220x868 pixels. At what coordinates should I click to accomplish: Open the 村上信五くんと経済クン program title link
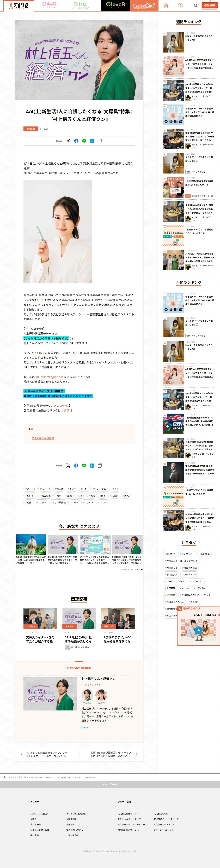(x=99, y=679)
